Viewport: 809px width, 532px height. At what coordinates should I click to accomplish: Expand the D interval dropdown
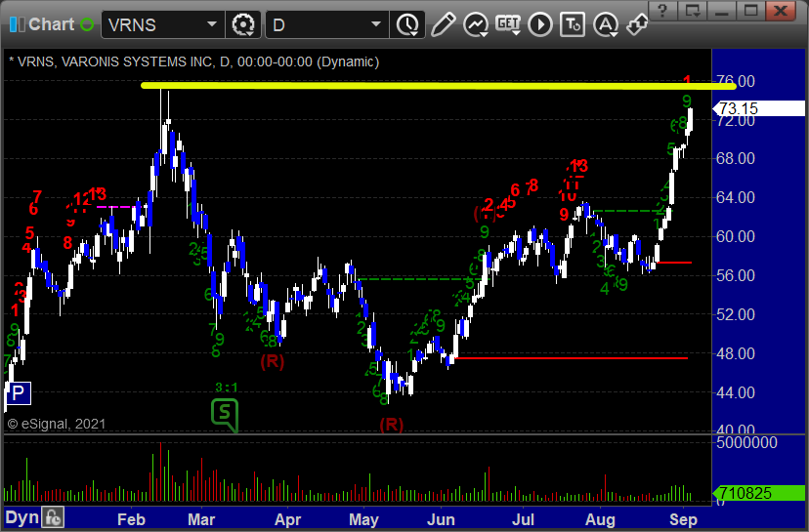[x=376, y=24]
